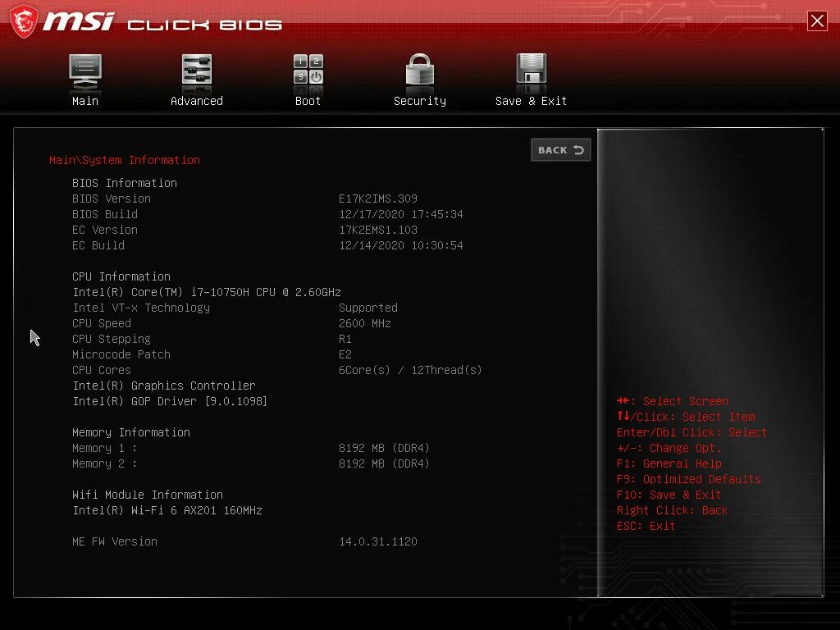This screenshot has width=840, height=630.
Task: Click the R1 stepping value
Action: point(345,339)
